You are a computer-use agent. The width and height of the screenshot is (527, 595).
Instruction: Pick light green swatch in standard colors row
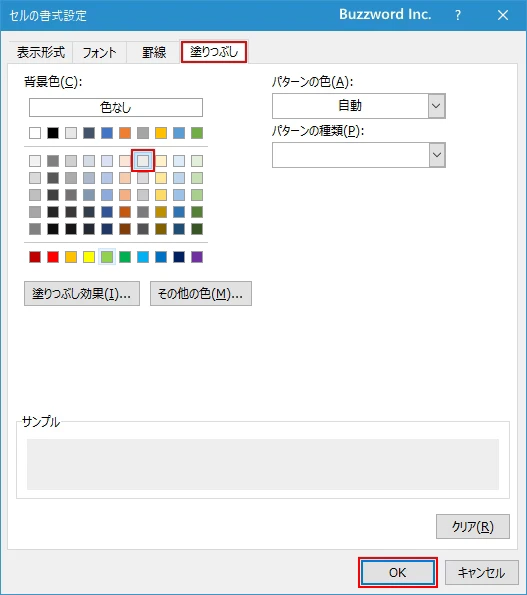[107, 257]
